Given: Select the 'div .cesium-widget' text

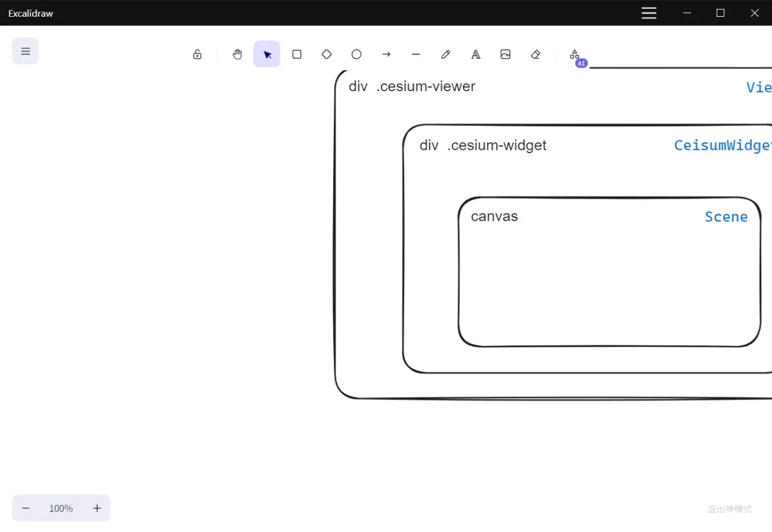Looking at the screenshot, I should pyautogui.click(x=482, y=145).
